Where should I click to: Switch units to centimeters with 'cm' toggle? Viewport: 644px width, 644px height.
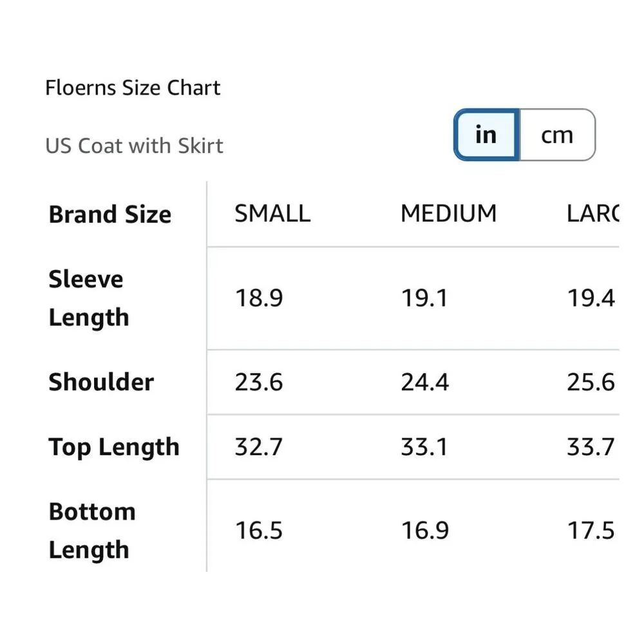coord(557,135)
